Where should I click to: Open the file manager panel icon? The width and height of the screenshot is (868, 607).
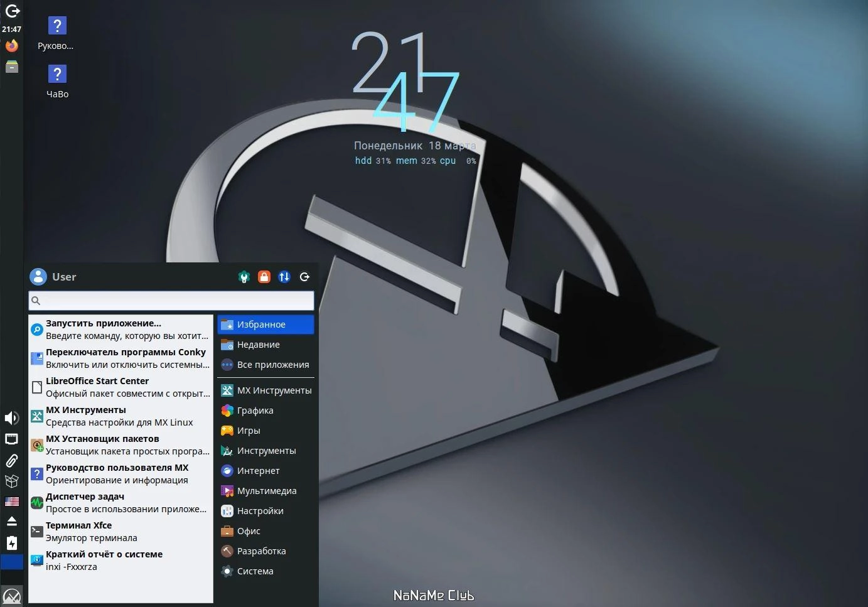point(12,67)
